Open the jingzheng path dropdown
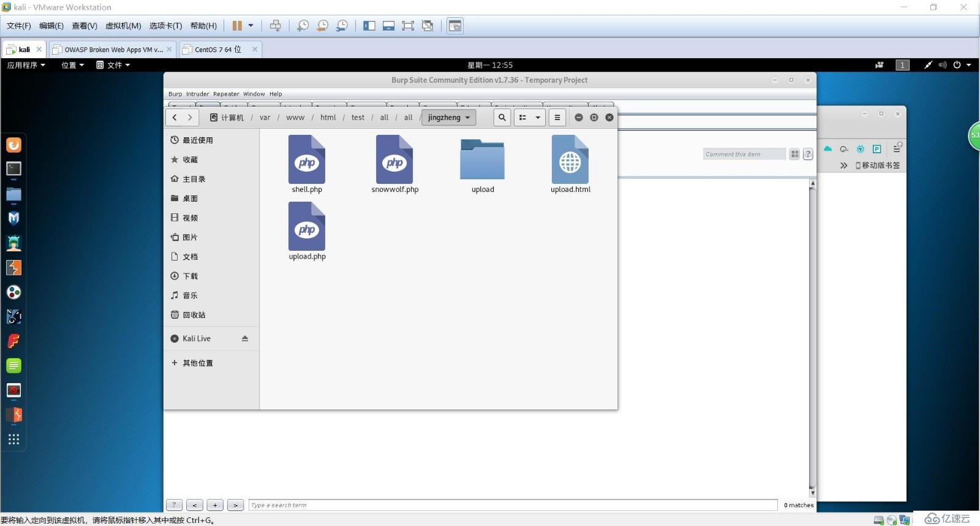The width and height of the screenshot is (980, 526). [x=449, y=118]
